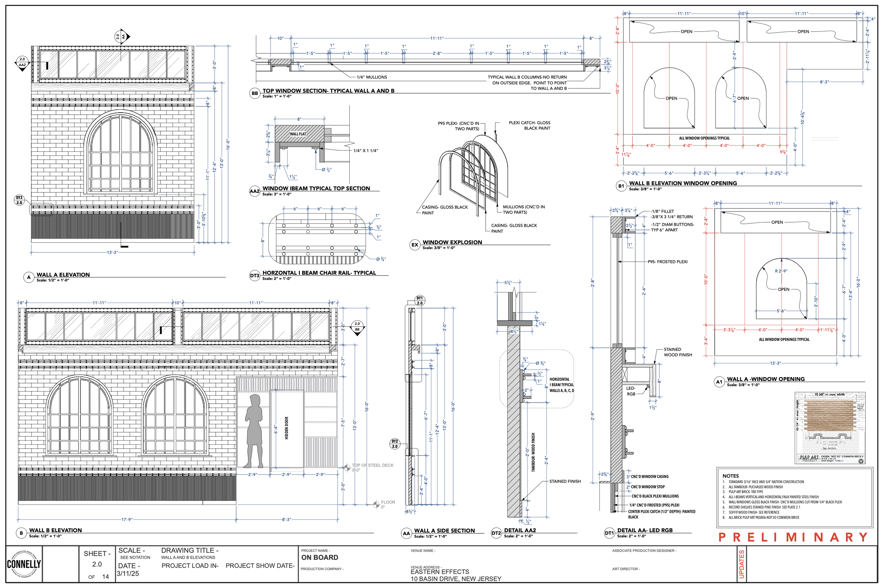Select the DT3 callout on Wall A elevation
The height and width of the screenshot is (588, 883).
click(19, 200)
